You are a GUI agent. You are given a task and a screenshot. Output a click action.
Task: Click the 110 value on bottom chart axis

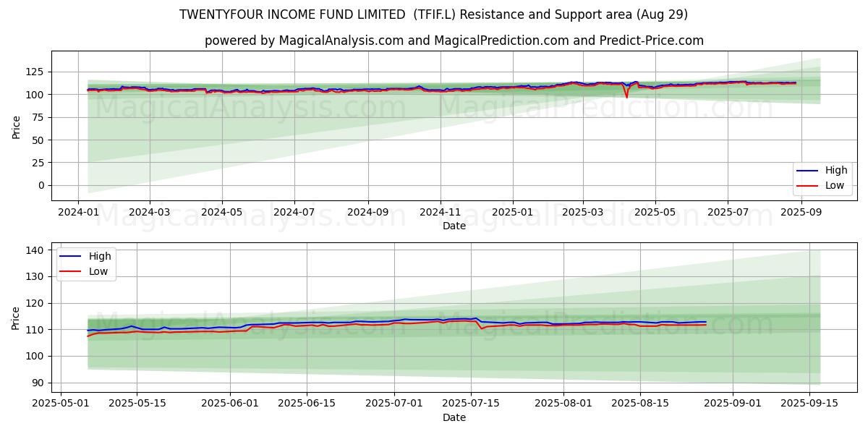36,330
